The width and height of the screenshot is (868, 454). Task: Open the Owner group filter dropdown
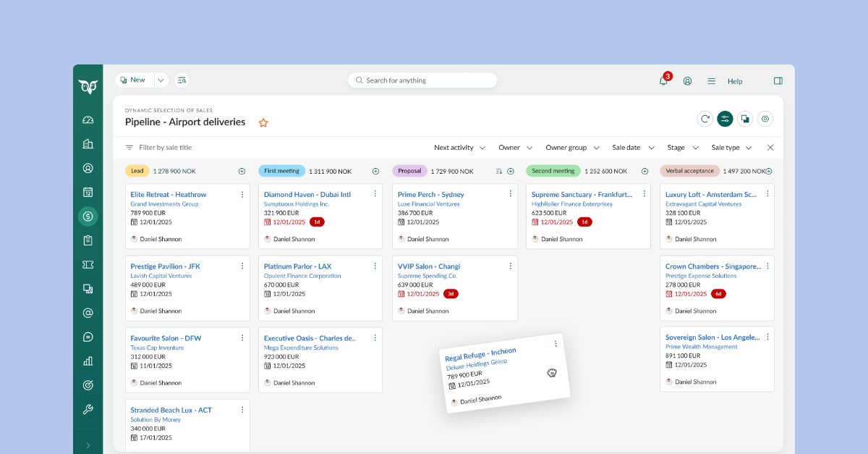tap(573, 148)
